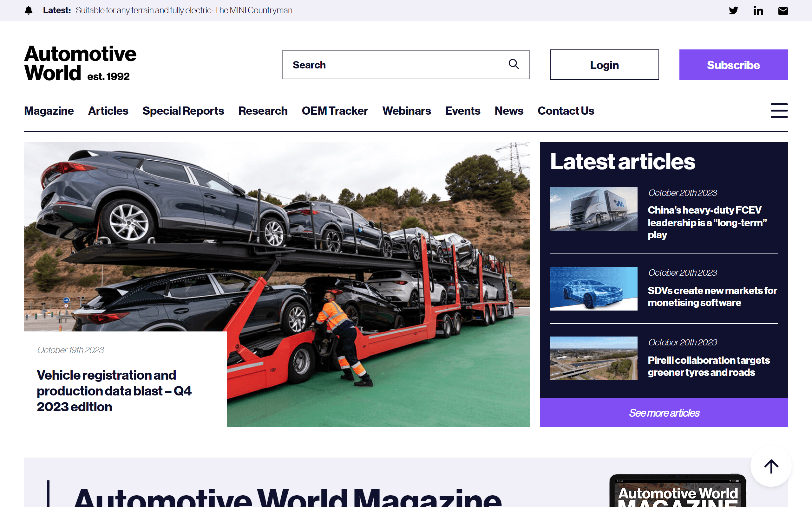Open the See more articles link
The image size is (812, 507).
click(x=664, y=413)
